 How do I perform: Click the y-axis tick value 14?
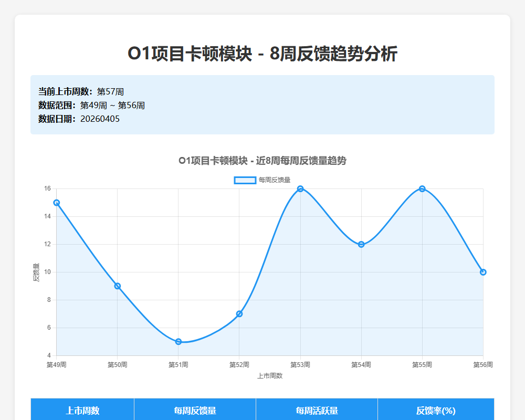click(x=48, y=217)
